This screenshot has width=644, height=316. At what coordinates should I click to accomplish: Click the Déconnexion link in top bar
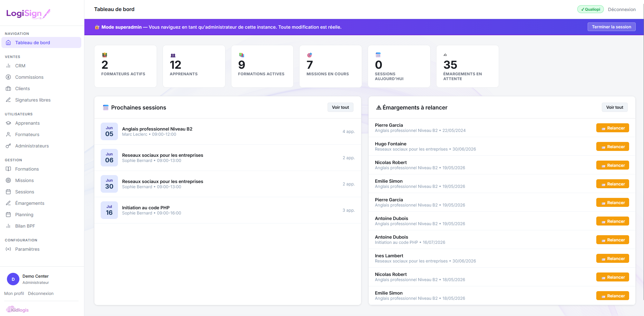point(622,9)
